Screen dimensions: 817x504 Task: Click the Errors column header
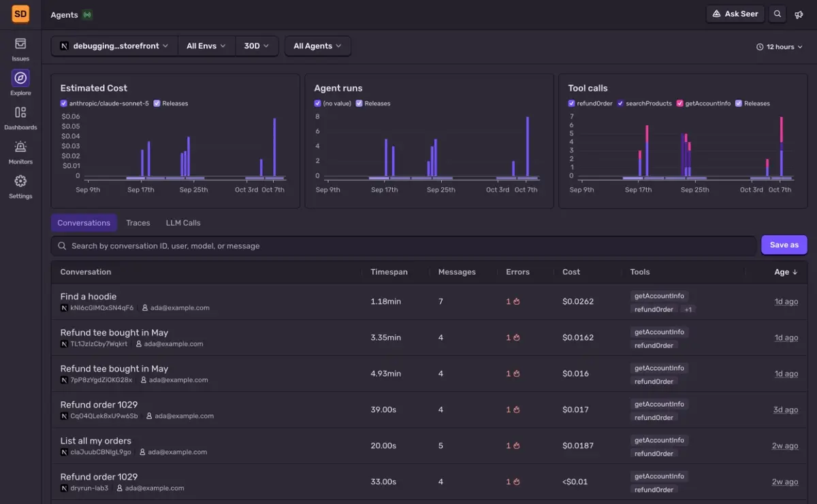[x=517, y=272]
